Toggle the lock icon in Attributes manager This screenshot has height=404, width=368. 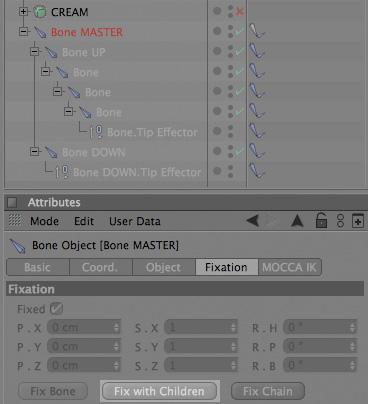click(321, 221)
